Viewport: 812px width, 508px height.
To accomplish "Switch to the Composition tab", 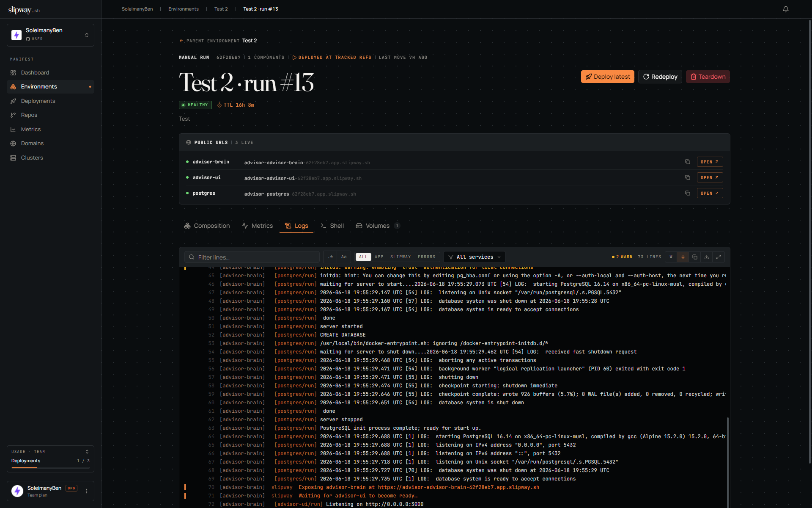I will pyautogui.click(x=207, y=226).
